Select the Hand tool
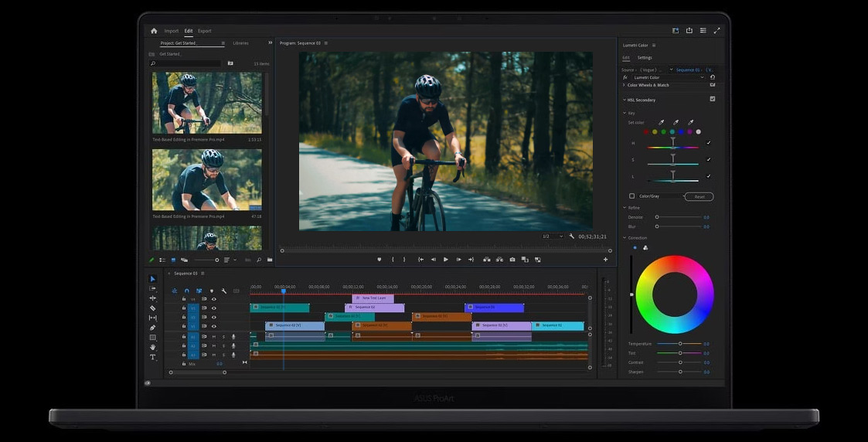868x442 pixels. click(x=153, y=347)
